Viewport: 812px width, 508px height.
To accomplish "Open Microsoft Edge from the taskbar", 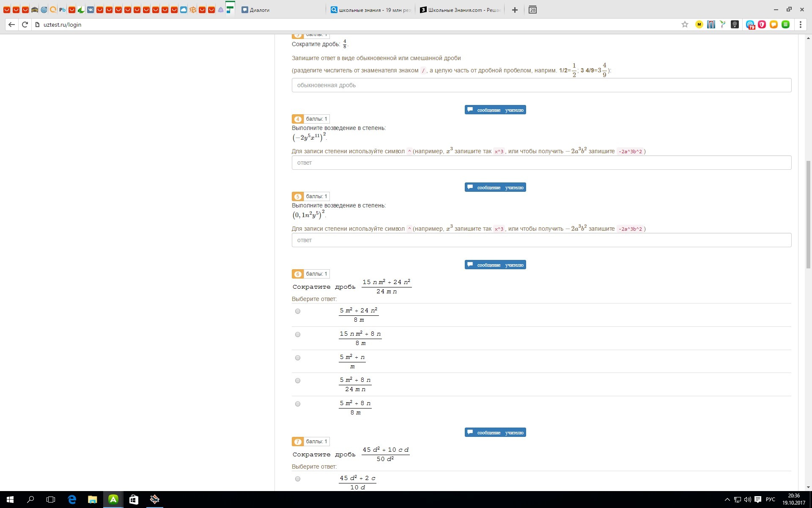I will (72, 500).
